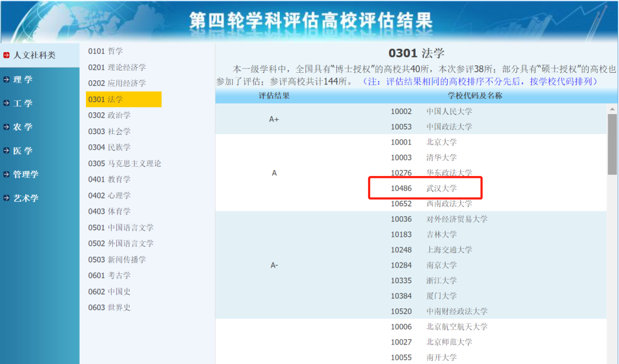Click the A+ grade cell

pos(274,119)
